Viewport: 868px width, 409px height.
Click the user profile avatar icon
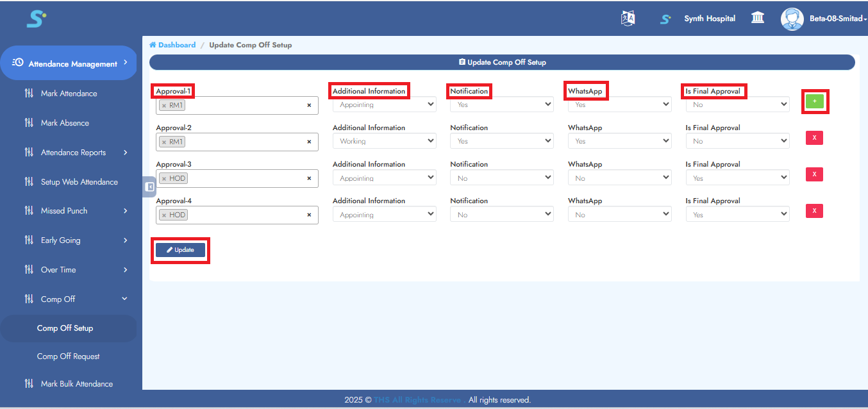coord(792,19)
